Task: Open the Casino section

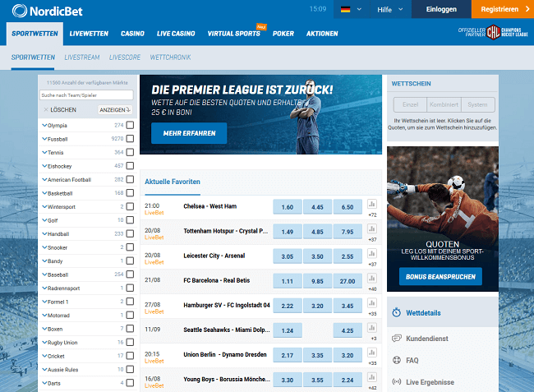Action: (x=132, y=34)
